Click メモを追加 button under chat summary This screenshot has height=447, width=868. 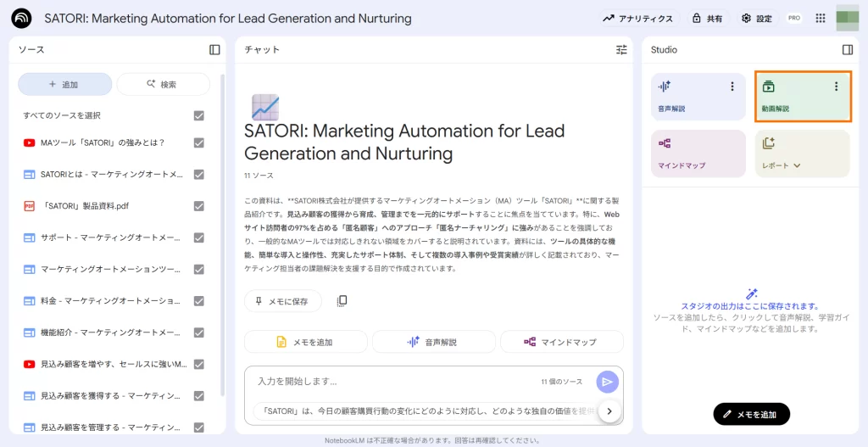[x=305, y=342]
